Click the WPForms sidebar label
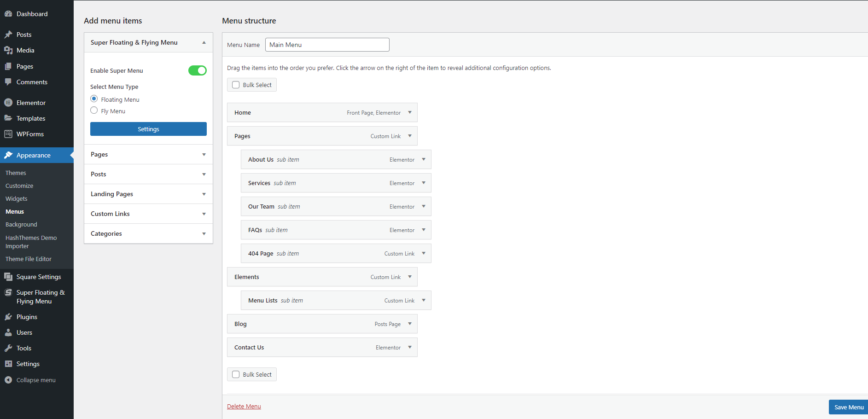 click(30, 134)
